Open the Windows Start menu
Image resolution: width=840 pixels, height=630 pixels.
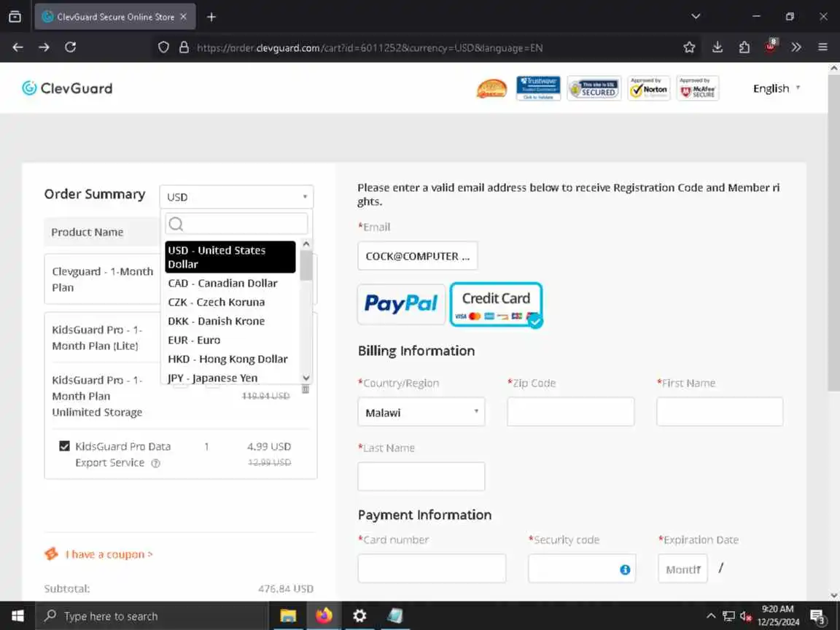[17, 616]
